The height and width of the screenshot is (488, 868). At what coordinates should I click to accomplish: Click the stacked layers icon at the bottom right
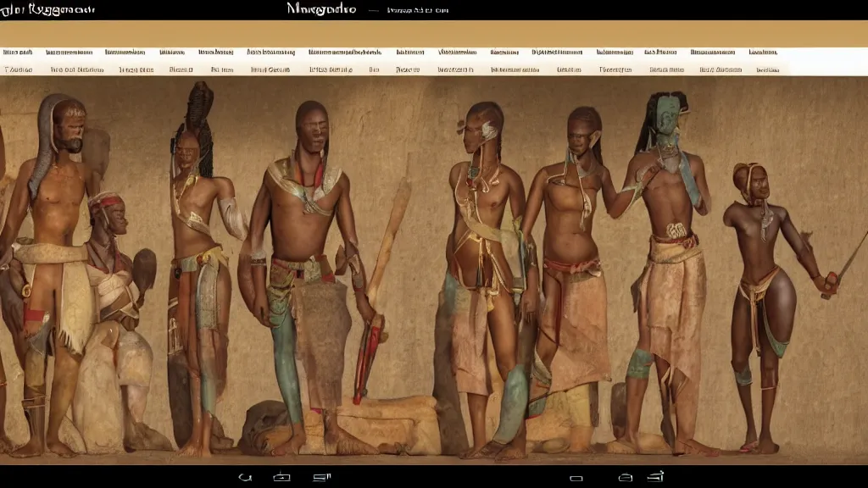pos(658,476)
